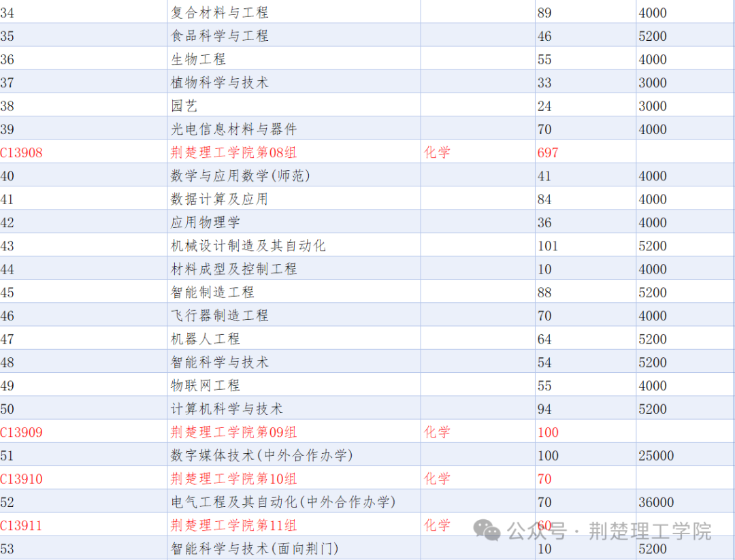This screenshot has height=560, width=735.
Task: Click the number 64 for 机器人工程
Action: [x=544, y=339]
